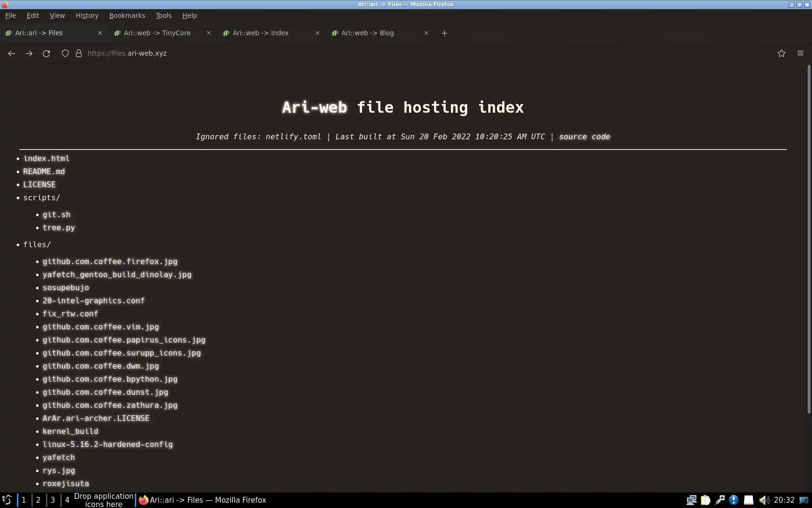The width and height of the screenshot is (812, 508).
Task: Close the Ari::ari -> Files tab
Action: (x=100, y=33)
